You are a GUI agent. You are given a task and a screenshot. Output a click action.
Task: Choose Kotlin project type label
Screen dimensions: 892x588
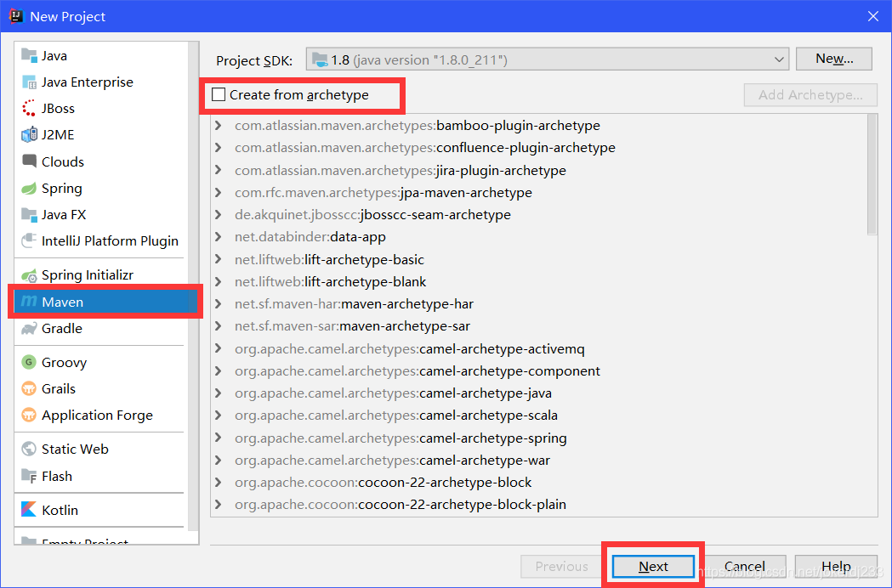[60, 510]
